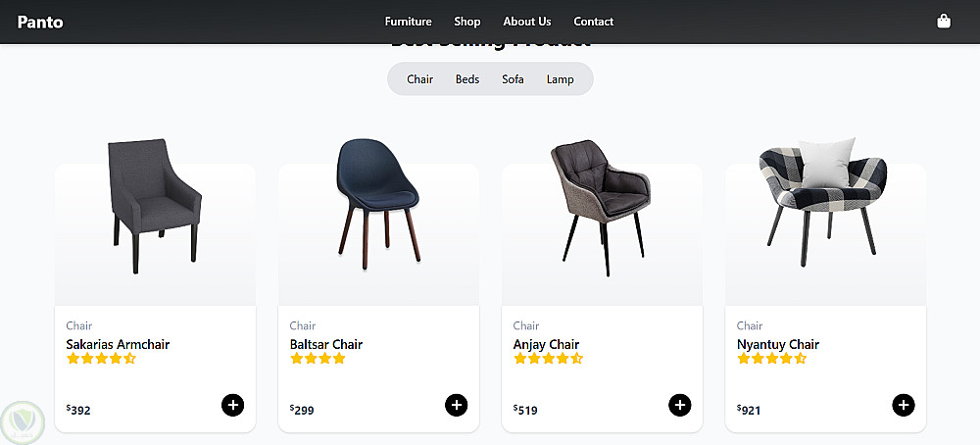This screenshot has width=980, height=445.
Task: Show the Sofa product tab
Action: (x=513, y=79)
